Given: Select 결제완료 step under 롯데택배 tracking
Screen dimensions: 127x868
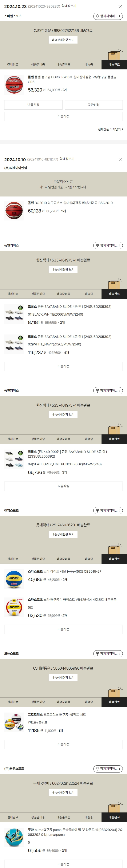Looking at the screenshot, I should (x=13, y=559).
